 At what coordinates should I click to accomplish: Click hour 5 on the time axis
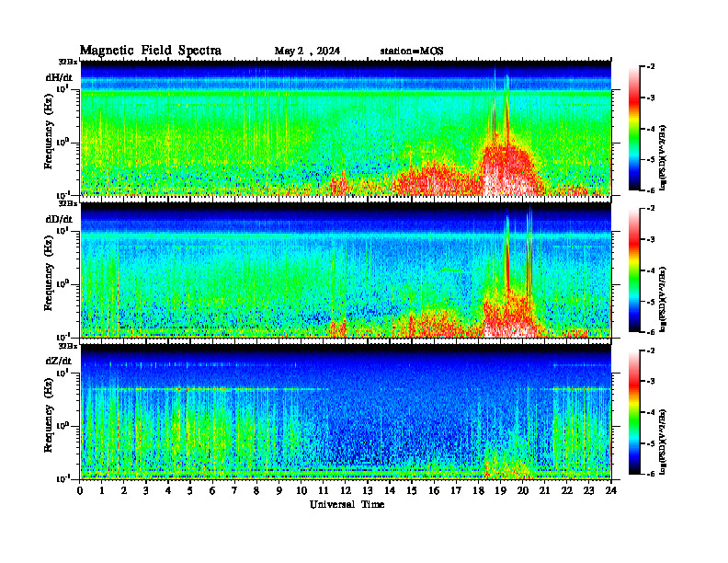pos(190,491)
